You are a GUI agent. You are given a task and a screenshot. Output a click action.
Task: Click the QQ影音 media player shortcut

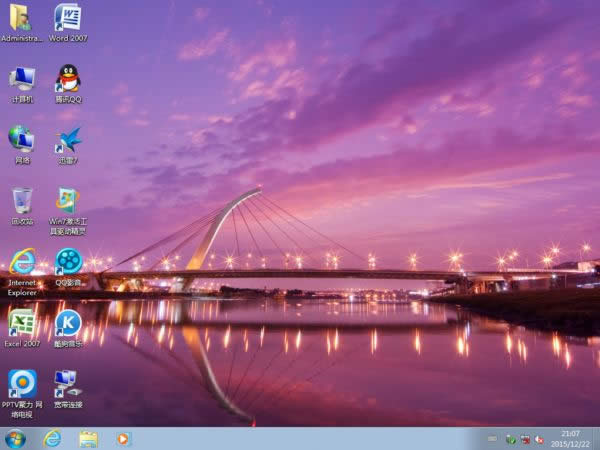(x=68, y=262)
